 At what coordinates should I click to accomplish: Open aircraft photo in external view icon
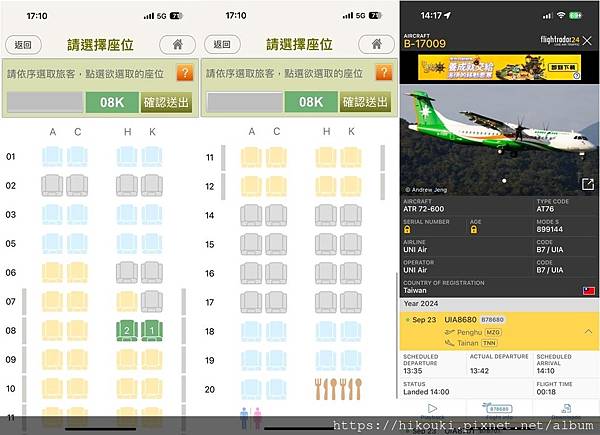click(x=587, y=184)
